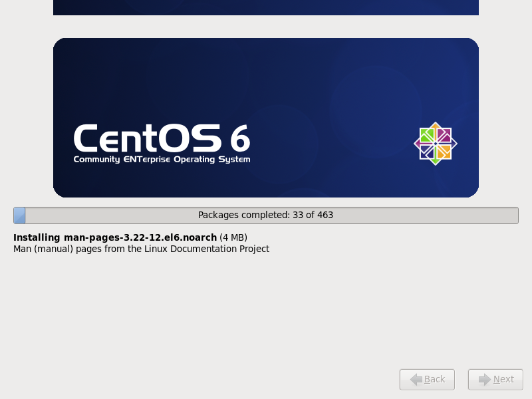
Task: Click the blue filled progress bar segment
Action: (19, 215)
